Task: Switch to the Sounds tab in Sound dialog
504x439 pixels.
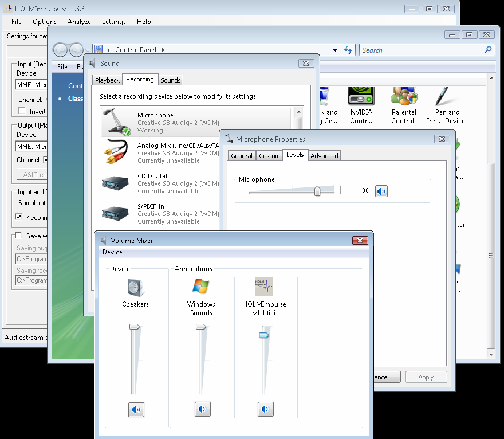Action: click(170, 80)
